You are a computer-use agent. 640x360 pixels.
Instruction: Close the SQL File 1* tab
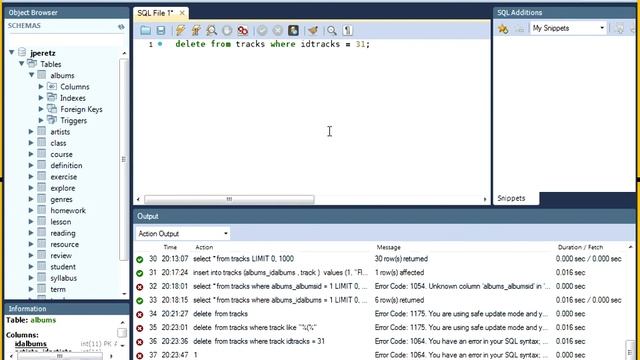tap(182, 13)
